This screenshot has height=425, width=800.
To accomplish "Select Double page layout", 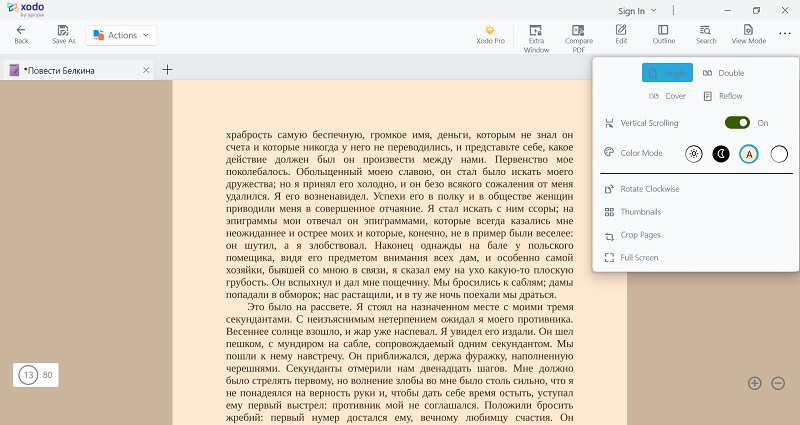I will [x=723, y=73].
